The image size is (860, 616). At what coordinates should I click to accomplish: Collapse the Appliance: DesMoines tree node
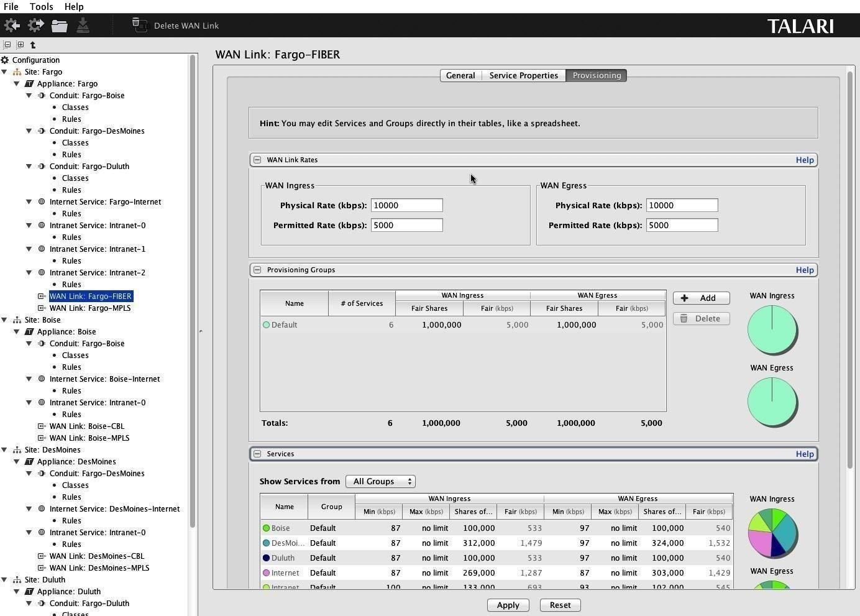pyautogui.click(x=17, y=462)
